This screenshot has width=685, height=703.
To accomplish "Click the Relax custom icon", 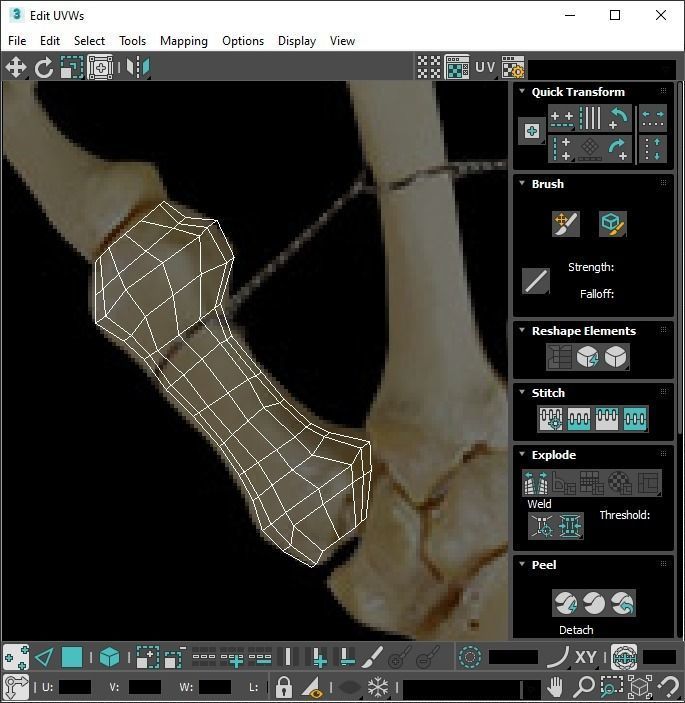I will click(x=616, y=357).
